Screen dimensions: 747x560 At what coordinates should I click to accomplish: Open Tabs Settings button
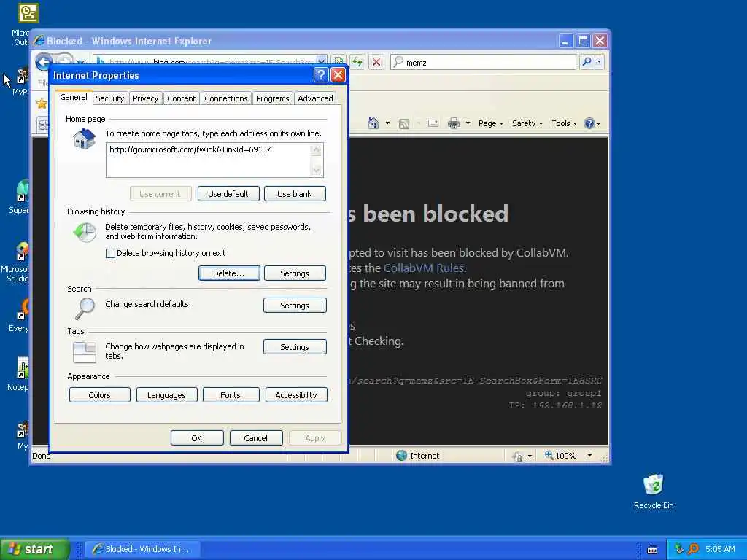pos(295,347)
